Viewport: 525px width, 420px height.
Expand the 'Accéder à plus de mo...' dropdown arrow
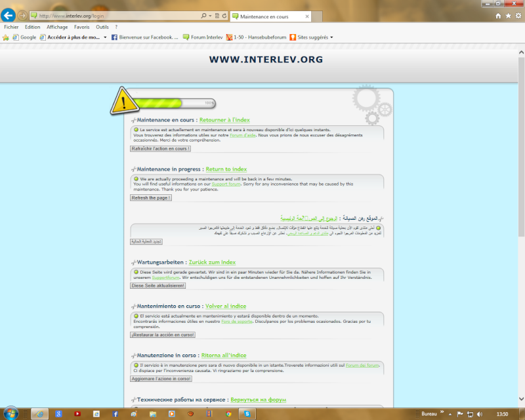[x=105, y=37]
